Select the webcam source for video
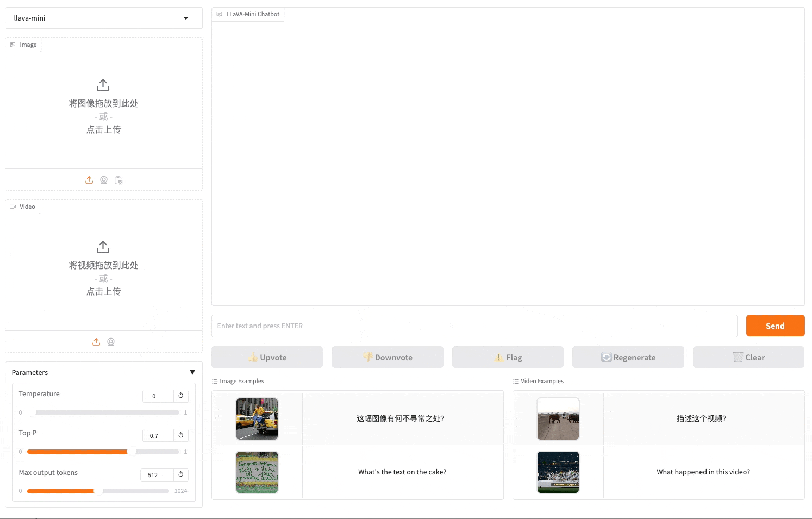Image resolution: width=812 pixels, height=519 pixels. [111, 342]
